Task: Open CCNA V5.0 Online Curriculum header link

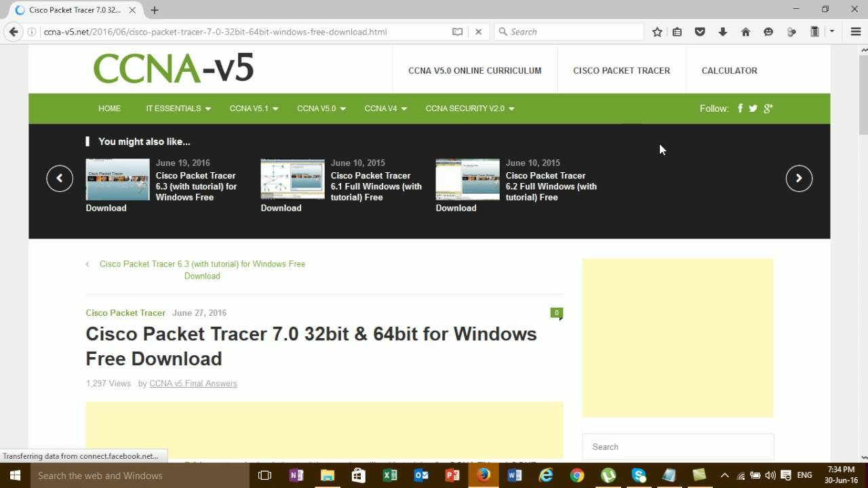Action: pyautogui.click(x=475, y=70)
